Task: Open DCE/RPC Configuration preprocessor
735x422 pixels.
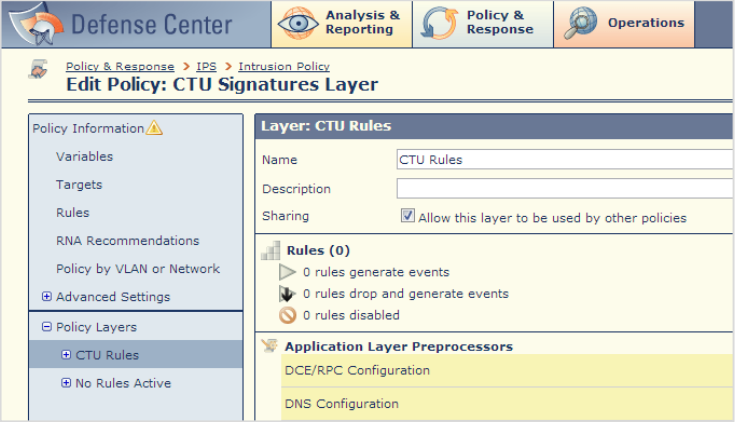Action: 507,370
